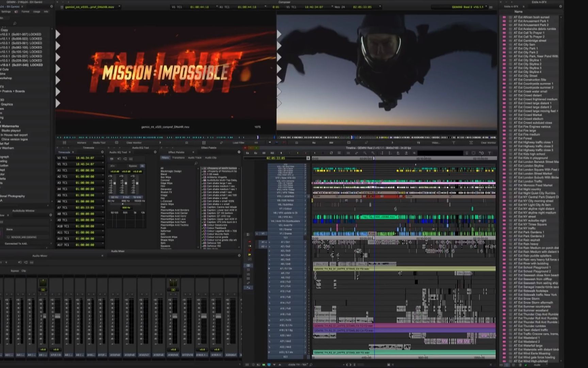The height and width of the screenshot is (368, 588).
Task: Click the timeline zoom magnifier tool
Action: tap(364, 153)
